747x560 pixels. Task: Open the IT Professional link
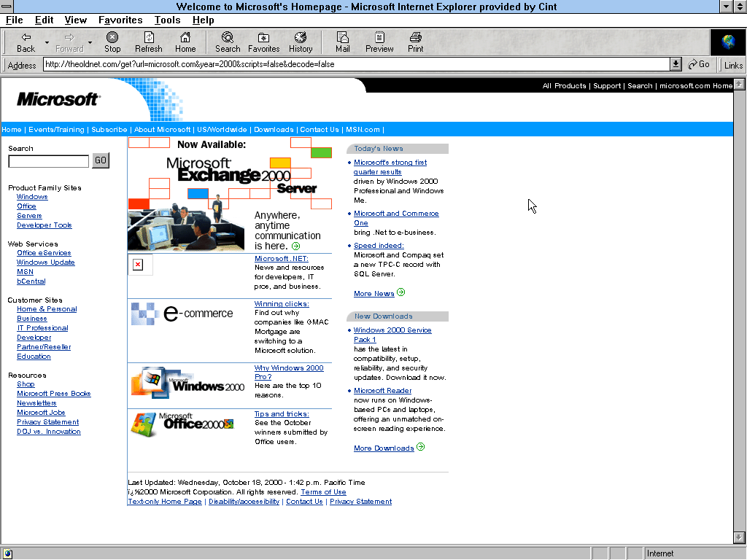[x=43, y=328]
